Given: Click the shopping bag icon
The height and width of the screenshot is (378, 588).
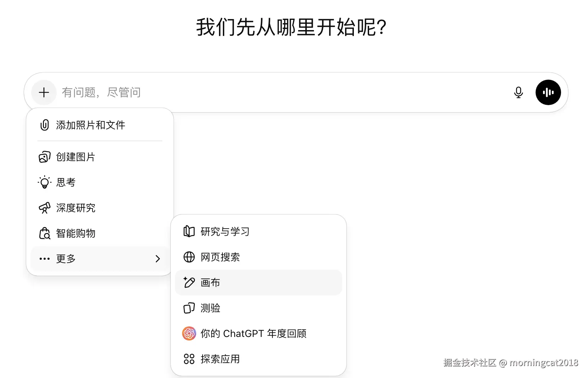Looking at the screenshot, I should point(45,233).
